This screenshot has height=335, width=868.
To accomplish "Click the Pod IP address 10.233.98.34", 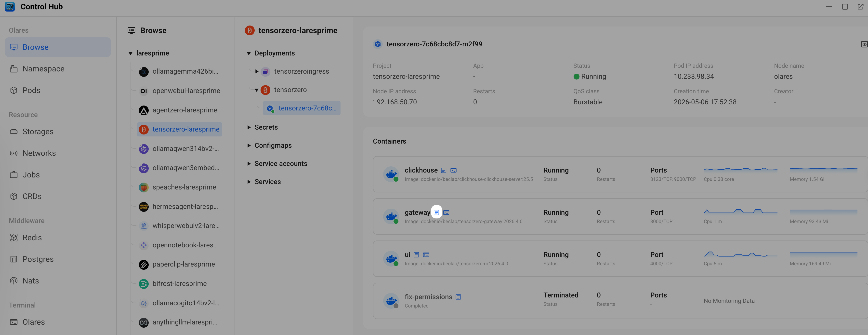I will coord(694,77).
